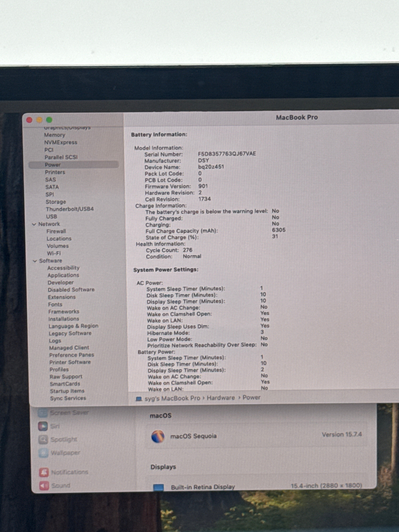
Task: Select Power in the sidebar
Action: pyautogui.click(x=74, y=165)
